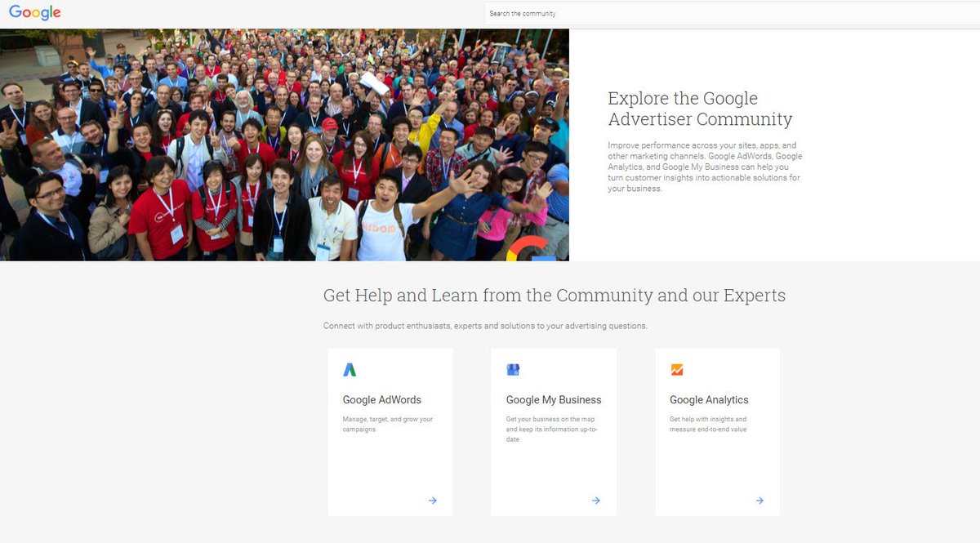Click 'Explore the Google Advertiser Community' heading
This screenshot has height=543, width=980.
(700, 109)
